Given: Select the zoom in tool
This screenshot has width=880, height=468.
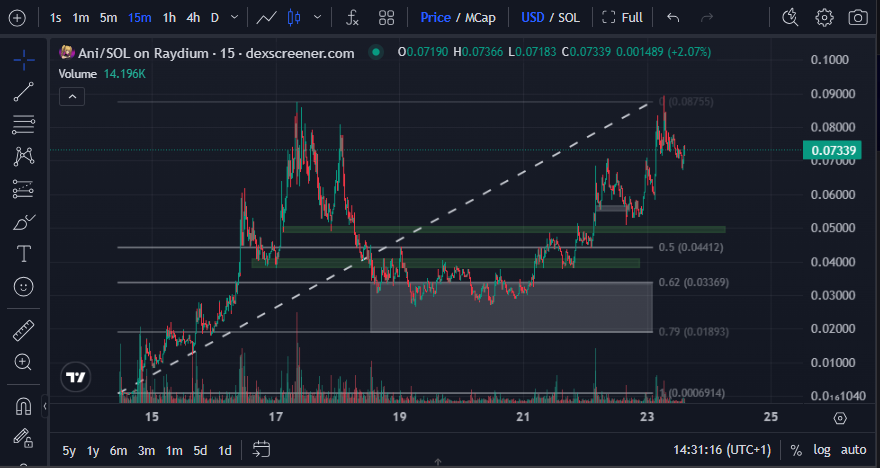Looking at the screenshot, I should [24, 363].
